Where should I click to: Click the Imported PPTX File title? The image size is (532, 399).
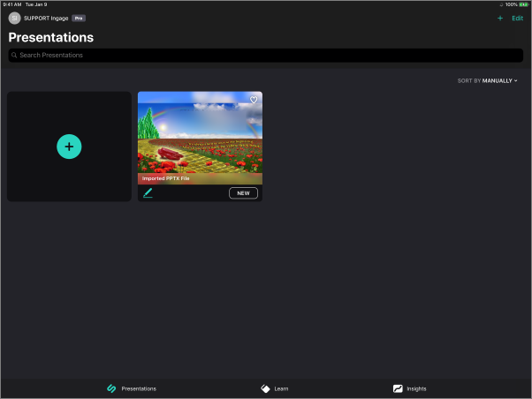(165, 178)
